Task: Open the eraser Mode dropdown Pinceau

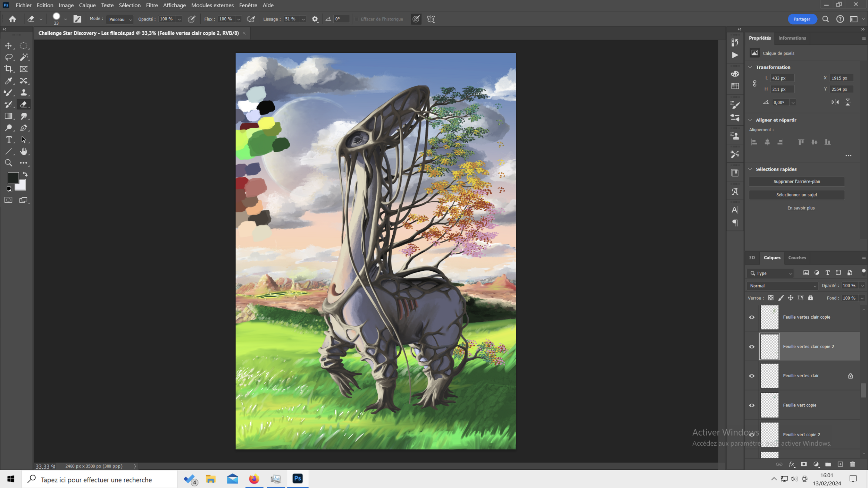Action: tap(120, 19)
